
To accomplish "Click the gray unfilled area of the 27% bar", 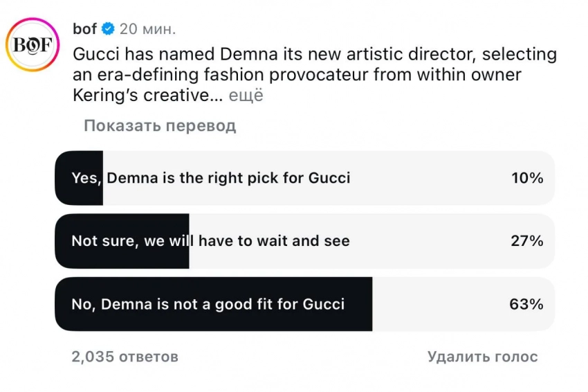I will 429,241.
